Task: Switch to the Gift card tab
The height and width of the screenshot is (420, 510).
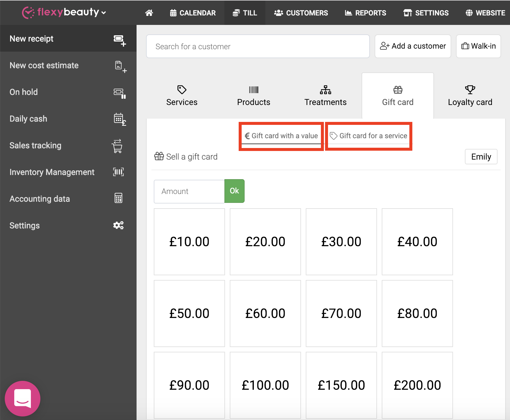Action: point(398,96)
